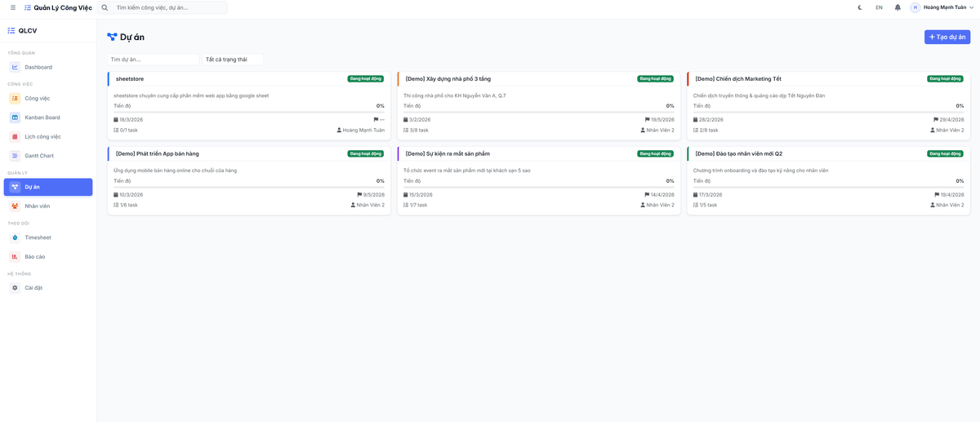This screenshot has height=422, width=980.
Task: Click the QLCV sidebar logo
Action: pos(22,31)
